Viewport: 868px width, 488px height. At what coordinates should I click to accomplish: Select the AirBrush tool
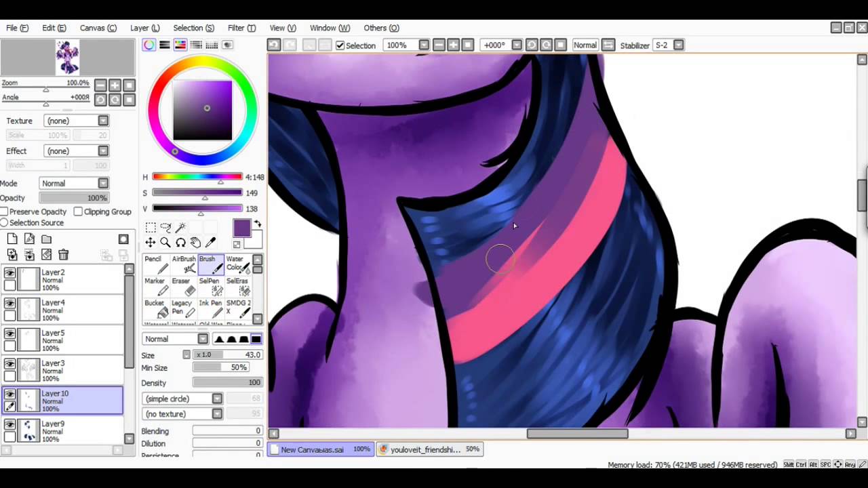coord(183,264)
